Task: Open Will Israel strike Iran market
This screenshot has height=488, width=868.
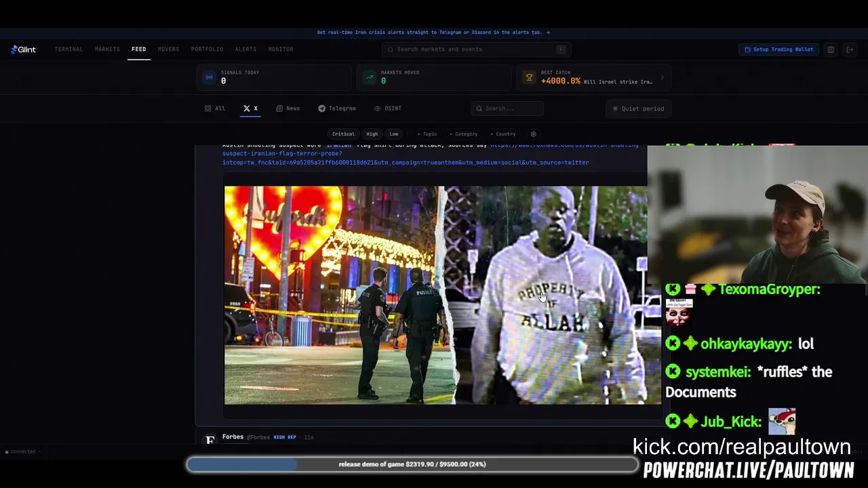Action: click(x=618, y=81)
